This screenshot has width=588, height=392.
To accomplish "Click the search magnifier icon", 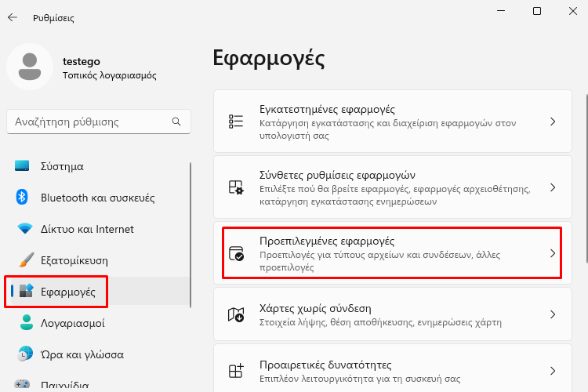I will (x=176, y=122).
